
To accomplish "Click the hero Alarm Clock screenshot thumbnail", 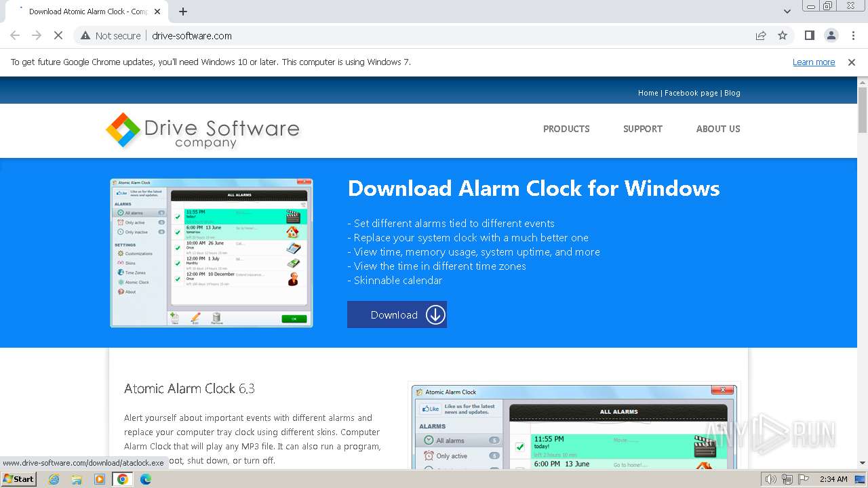I will pos(212,253).
